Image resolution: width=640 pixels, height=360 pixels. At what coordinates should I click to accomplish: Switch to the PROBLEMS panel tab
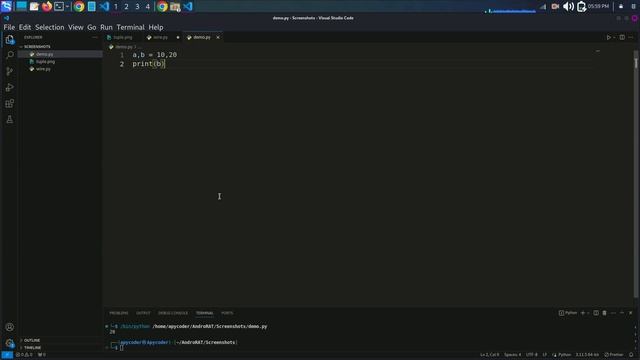tap(119, 313)
